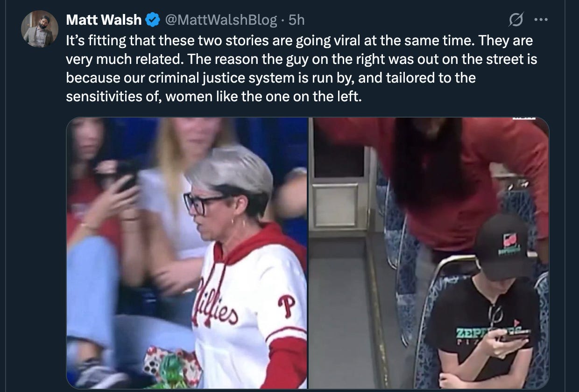Expand the left ballpark photo
Screen dimensions: 579x392
[187, 253]
